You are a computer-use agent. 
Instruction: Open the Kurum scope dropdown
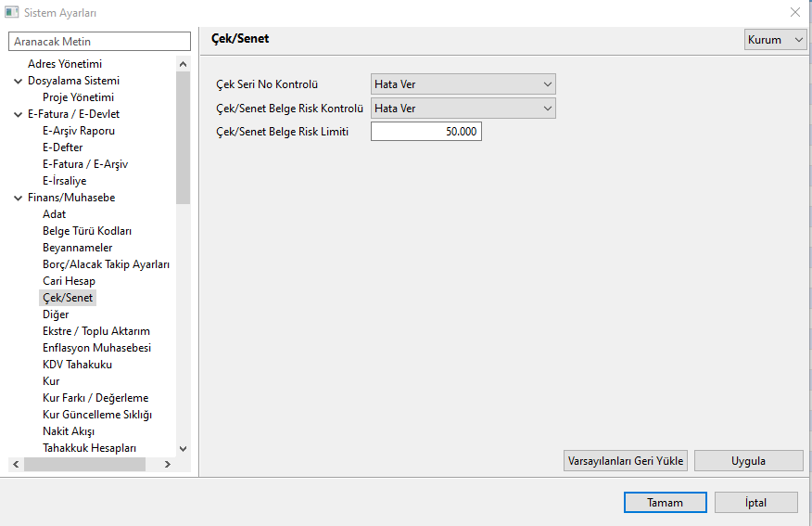pos(776,40)
